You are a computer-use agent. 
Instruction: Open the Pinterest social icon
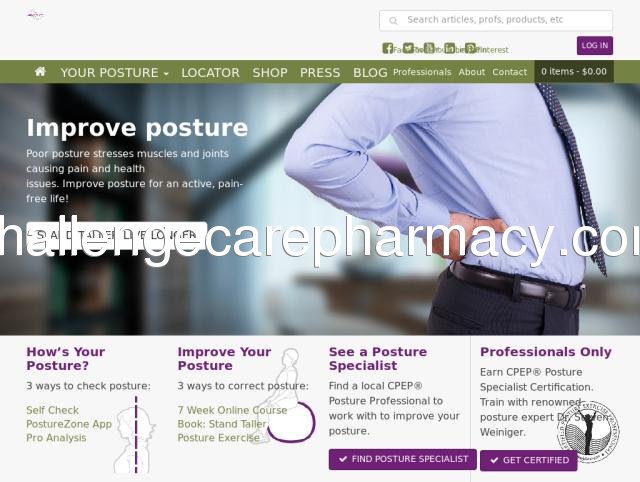(470, 48)
